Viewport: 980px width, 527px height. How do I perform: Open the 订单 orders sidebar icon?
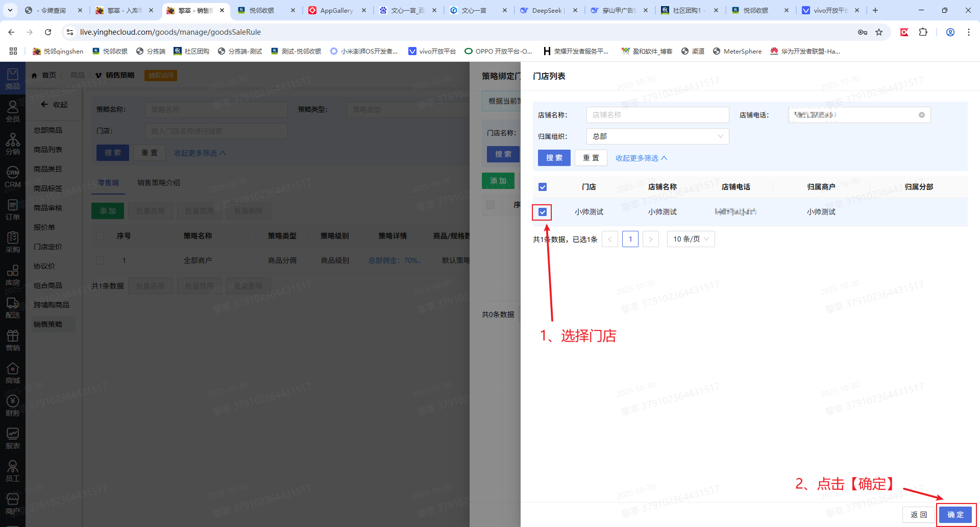[13, 209]
